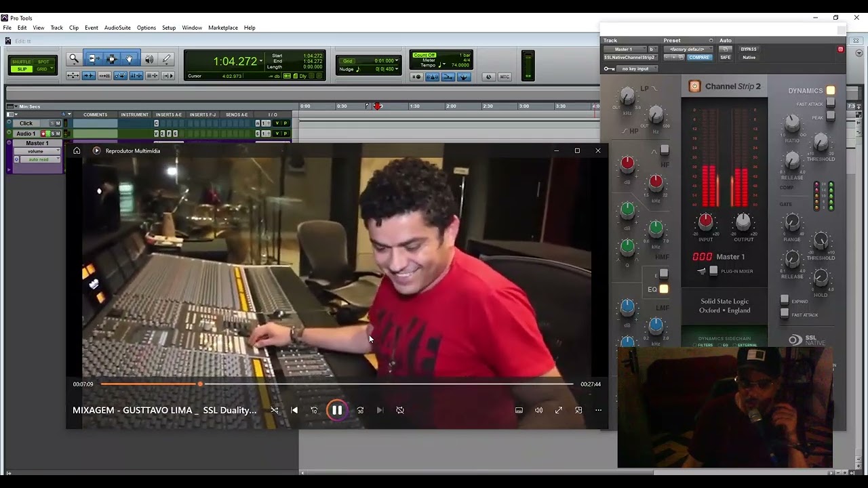Toggle the gate EXPAND switch
This screenshot has height=488, width=868.
pos(785,300)
